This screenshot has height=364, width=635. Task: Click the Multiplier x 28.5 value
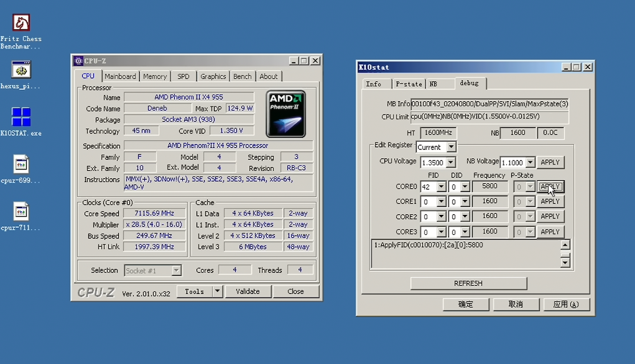[x=154, y=224]
